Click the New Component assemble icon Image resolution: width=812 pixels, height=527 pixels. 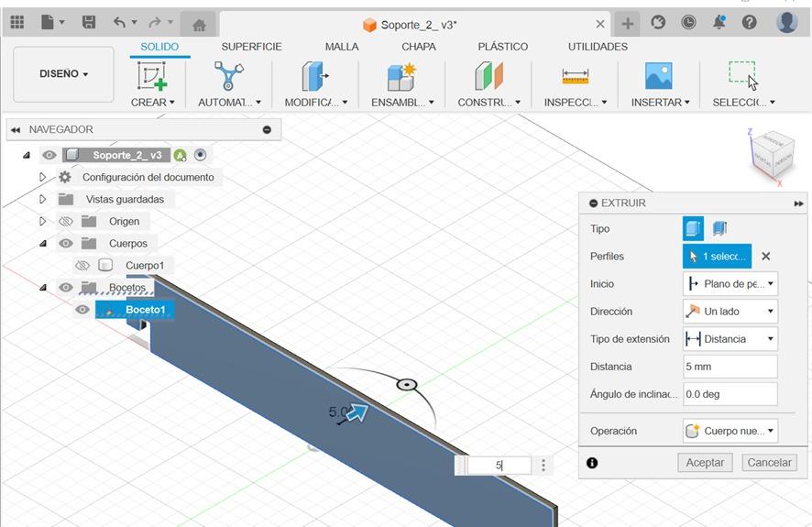pyautogui.click(x=401, y=77)
